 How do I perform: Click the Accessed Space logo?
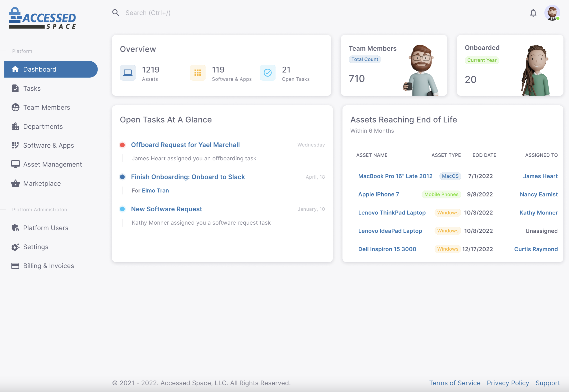click(x=43, y=18)
